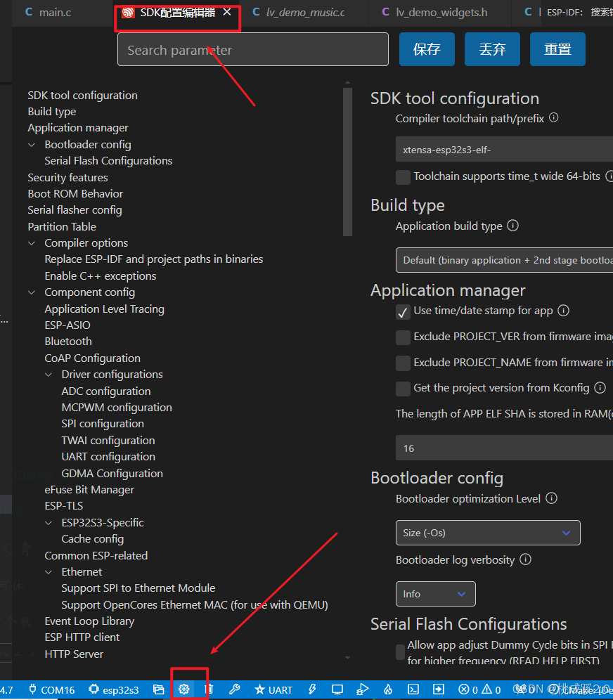Click the flame build-flash-monitor icon
The image size is (613, 700).
[388, 689]
